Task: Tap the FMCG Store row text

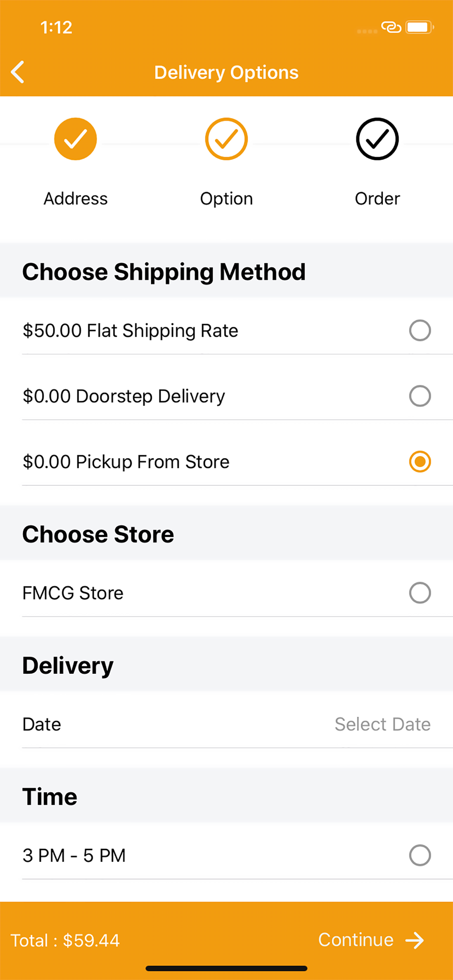Action: pyautogui.click(x=73, y=593)
